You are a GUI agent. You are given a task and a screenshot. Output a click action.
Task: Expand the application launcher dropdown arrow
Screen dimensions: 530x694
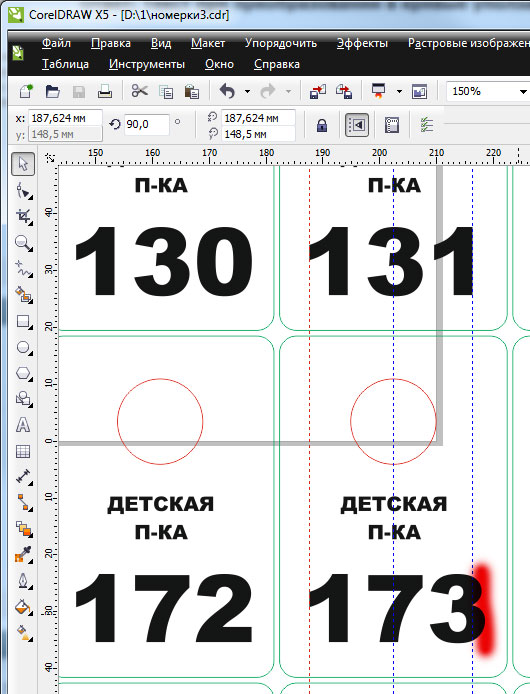click(x=399, y=92)
